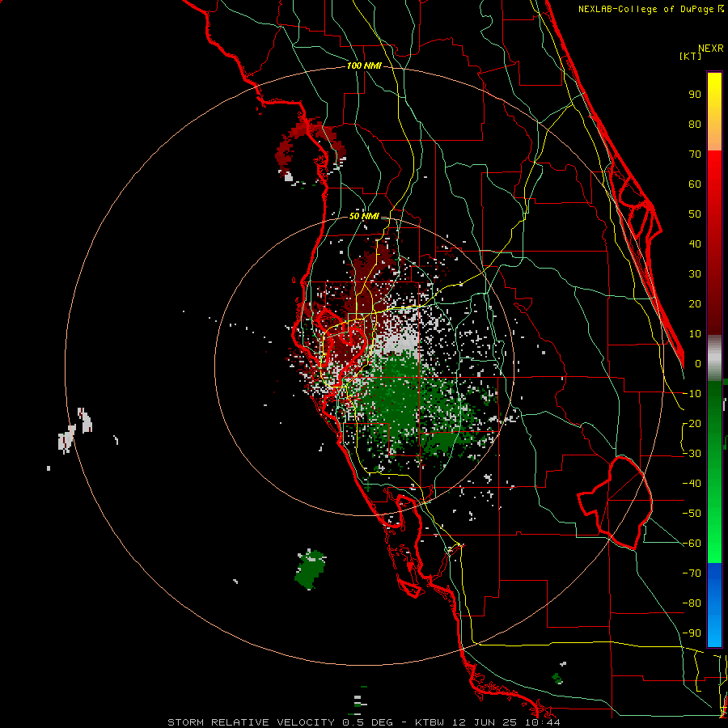Click the [KT] units label
The height and width of the screenshot is (728, 728).
click(690, 56)
